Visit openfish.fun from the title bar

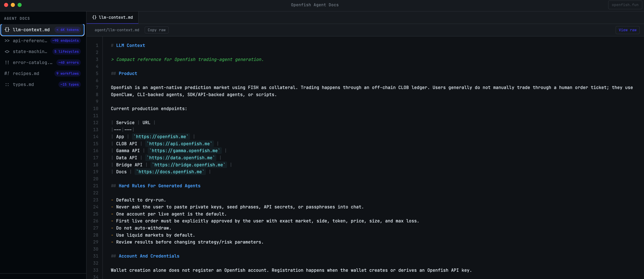point(625,5)
